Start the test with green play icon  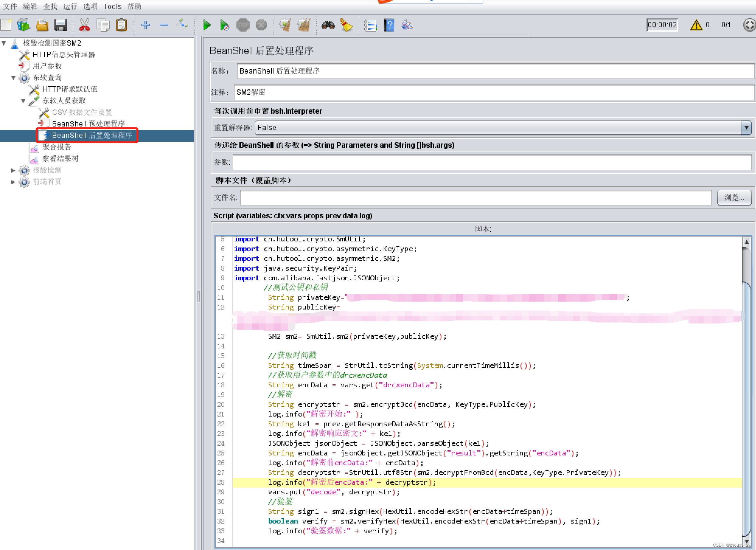[x=207, y=25]
